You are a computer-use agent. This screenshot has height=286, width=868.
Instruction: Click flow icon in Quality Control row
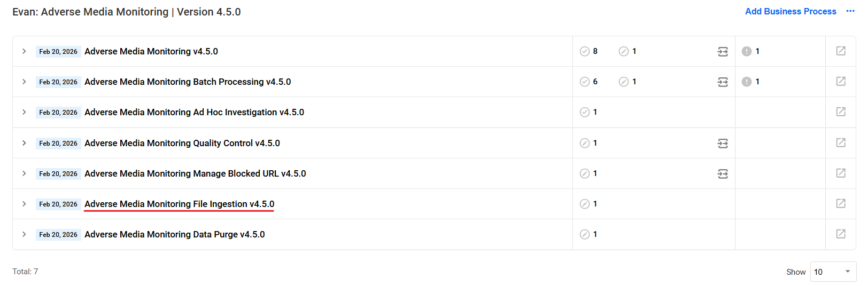coord(723,143)
